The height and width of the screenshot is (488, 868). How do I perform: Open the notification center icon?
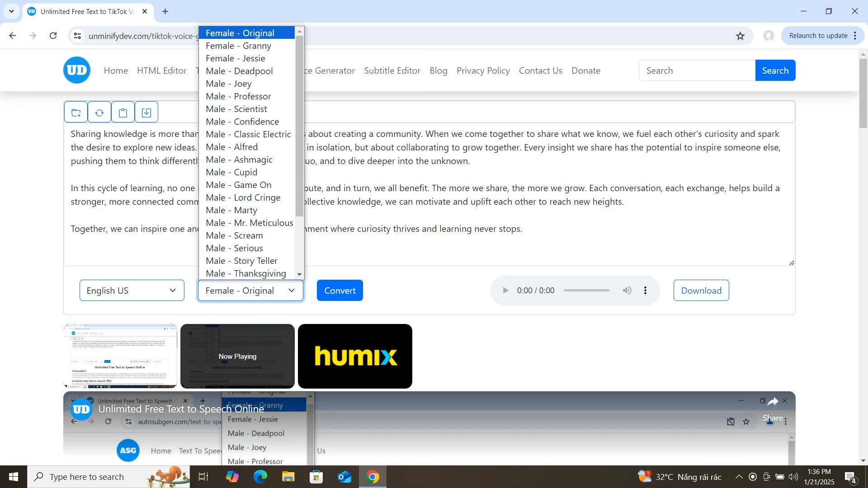850,477
